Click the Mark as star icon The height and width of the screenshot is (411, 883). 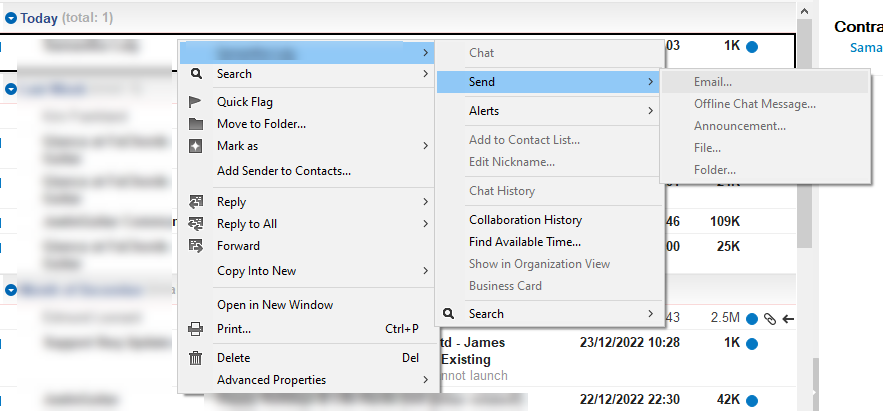click(196, 146)
